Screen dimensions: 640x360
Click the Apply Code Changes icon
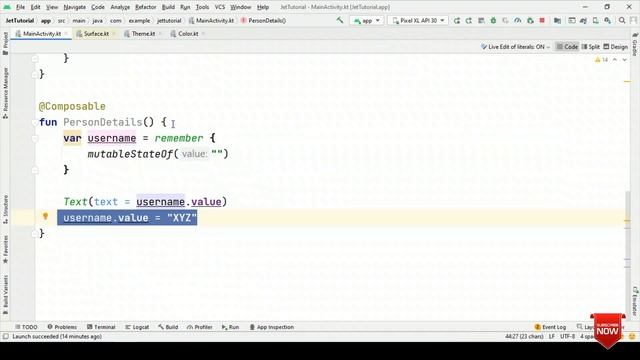(x=481, y=20)
